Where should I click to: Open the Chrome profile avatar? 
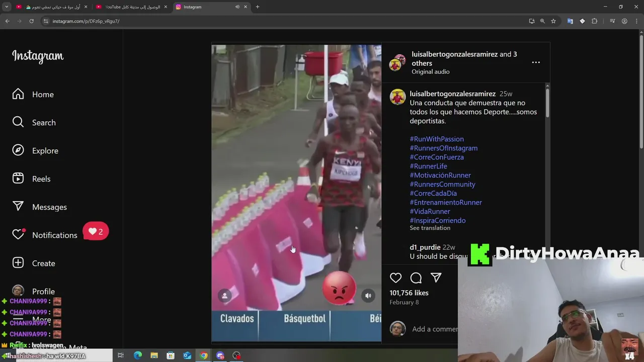624,21
